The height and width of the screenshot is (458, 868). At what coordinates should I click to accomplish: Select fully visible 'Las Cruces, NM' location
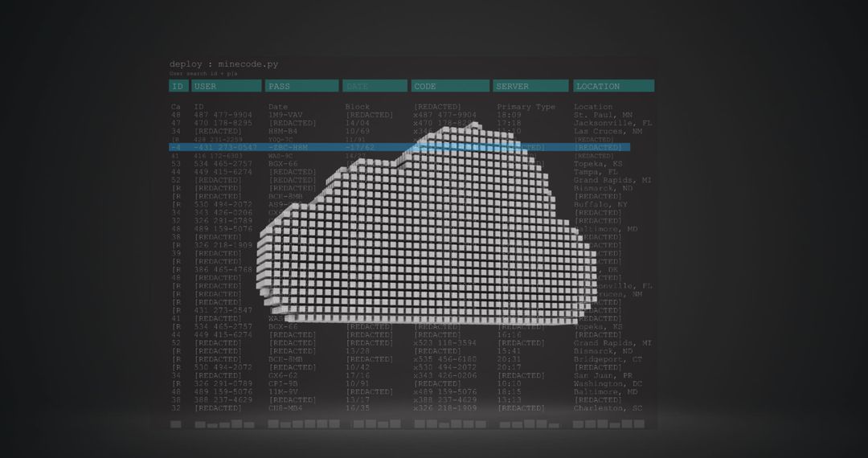pyautogui.click(x=608, y=132)
